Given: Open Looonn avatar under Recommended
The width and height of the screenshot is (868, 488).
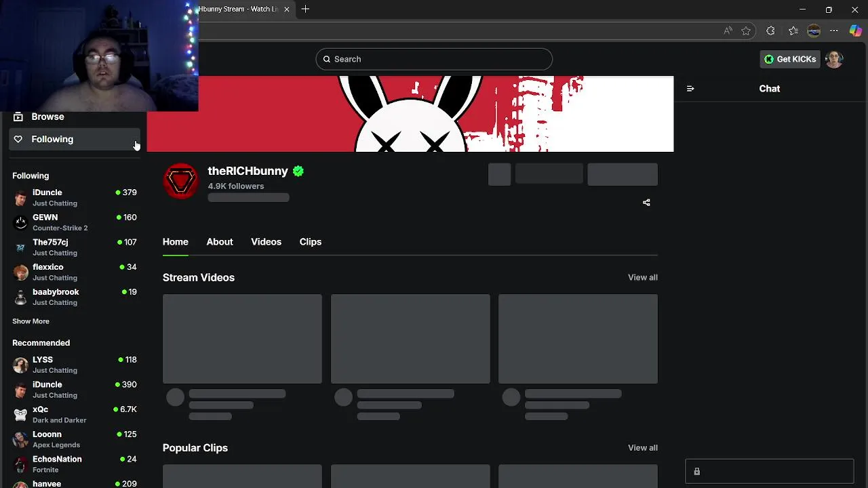Looking at the screenshot, I should 20,439.
